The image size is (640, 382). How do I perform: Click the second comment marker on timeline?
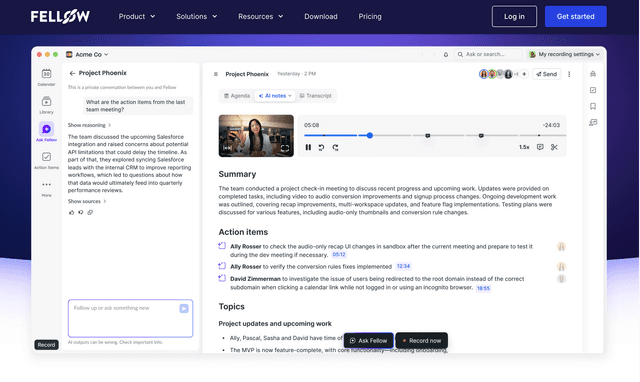tap(481, 135)
